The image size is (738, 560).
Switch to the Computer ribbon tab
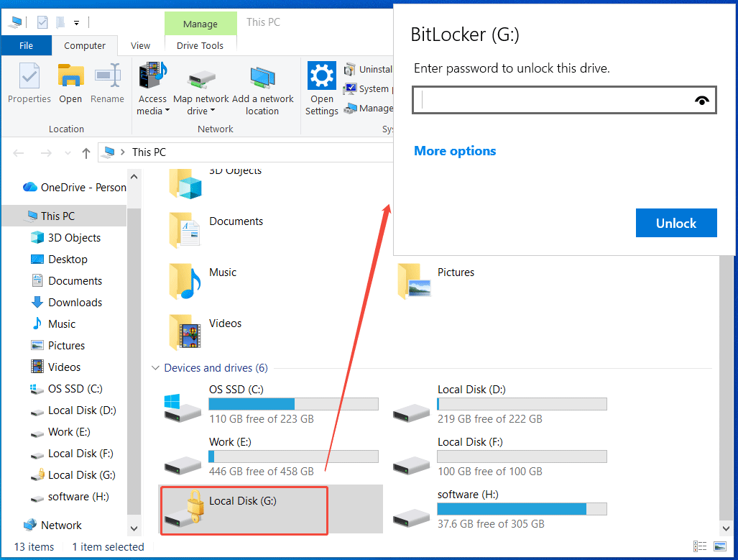coord(85,46)
